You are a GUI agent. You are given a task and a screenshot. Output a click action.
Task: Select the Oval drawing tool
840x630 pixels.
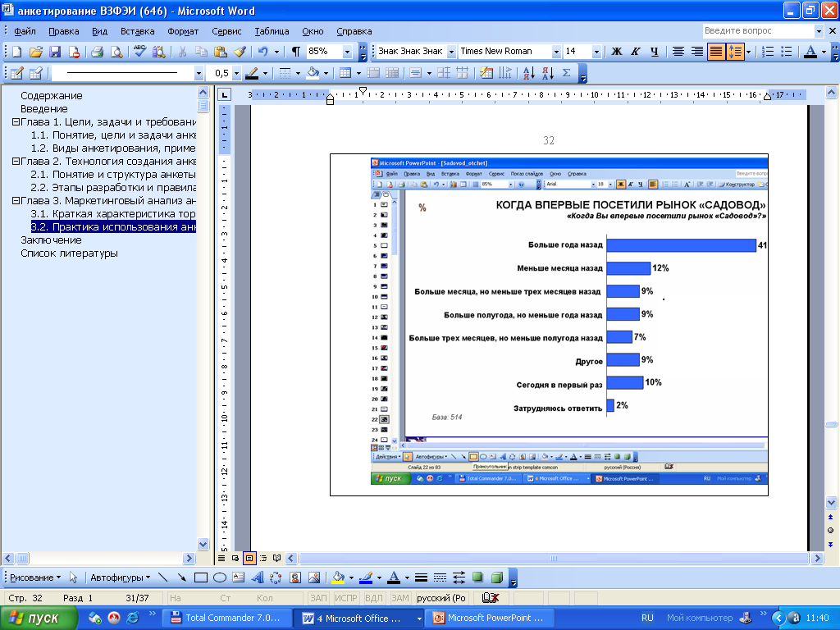pos(220,577)
